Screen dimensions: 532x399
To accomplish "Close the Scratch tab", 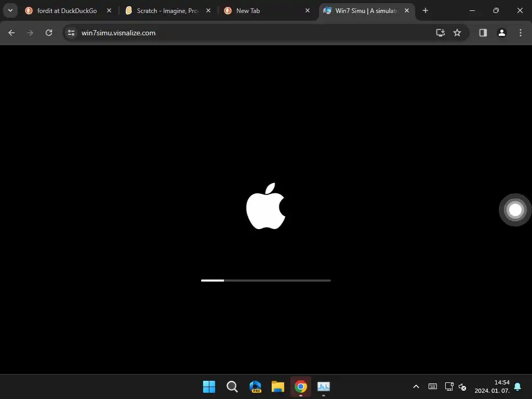I will 208,11.
